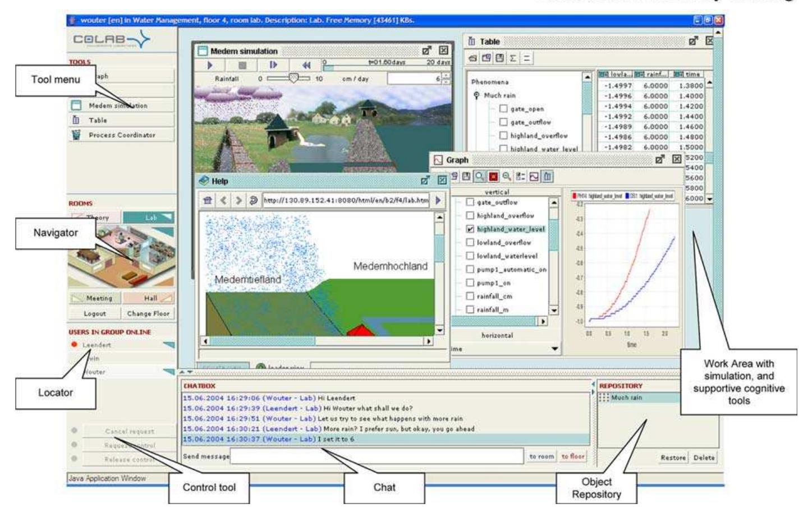
Task: Reload the Help browser page
Action: [254, 200]
